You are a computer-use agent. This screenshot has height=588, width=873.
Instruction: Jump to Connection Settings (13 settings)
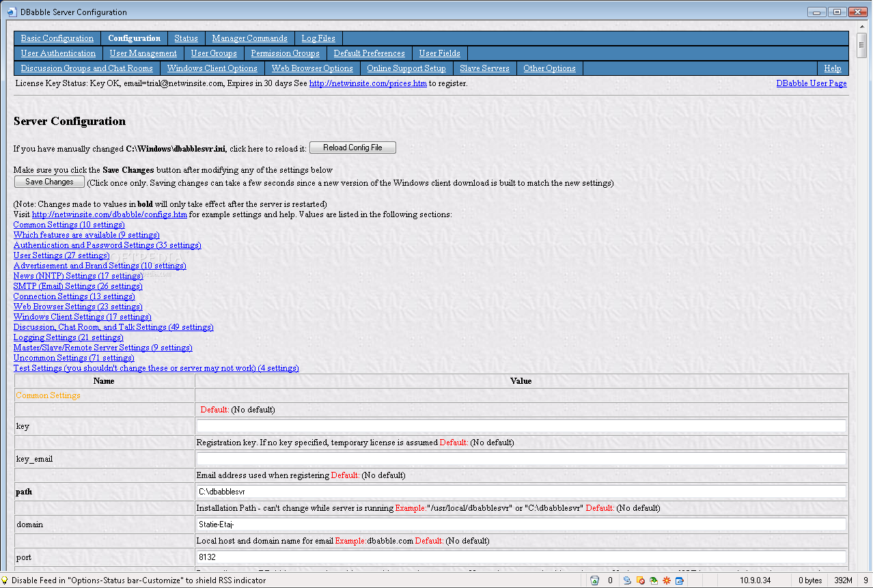tap(74, 296)
